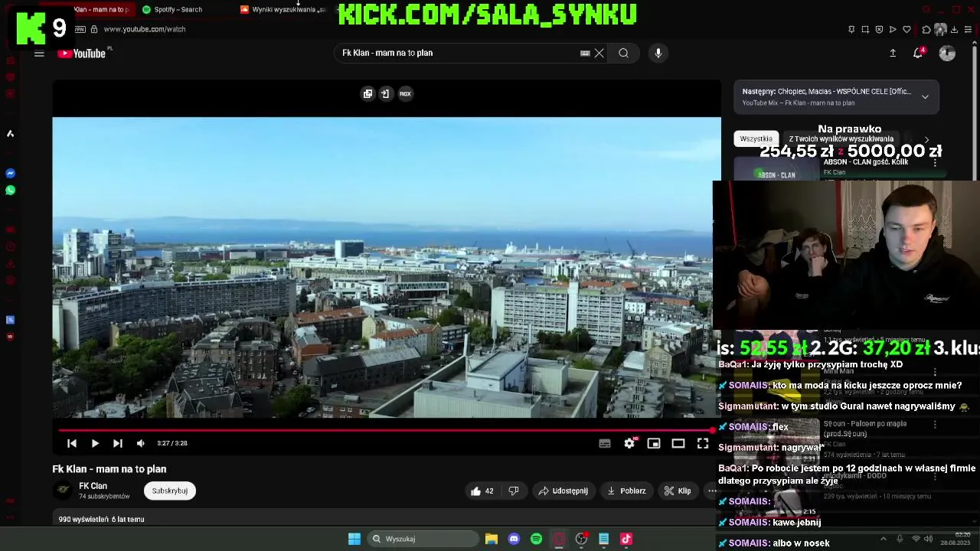Open Messenger in the browser sidebar
Image resolution: width=980 pixels, height=551 pixels.
click(10, 174)
